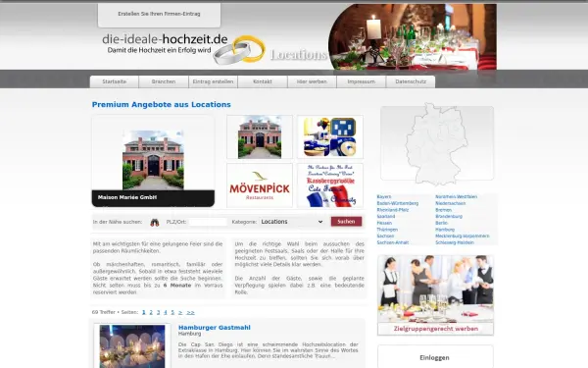The width and height of the screenshot is (588, 368).
Task: Select the Hessen state link
Action: click(x=384, y=223)
